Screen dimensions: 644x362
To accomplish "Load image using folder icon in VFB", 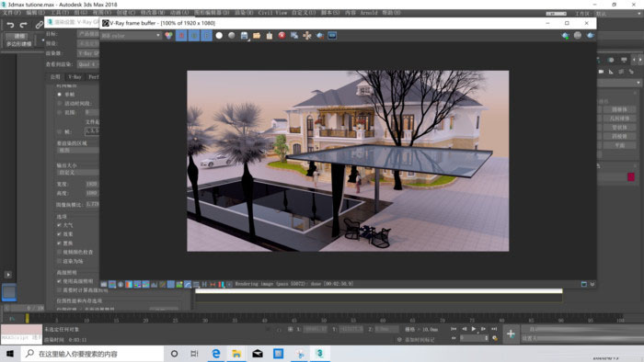I will click(257, 36).
